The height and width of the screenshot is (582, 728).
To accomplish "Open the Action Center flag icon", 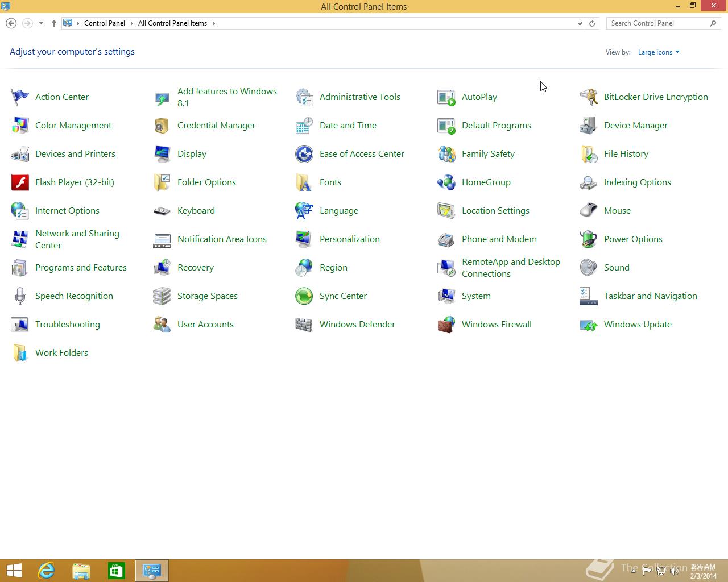I will (x=20, y=97).
